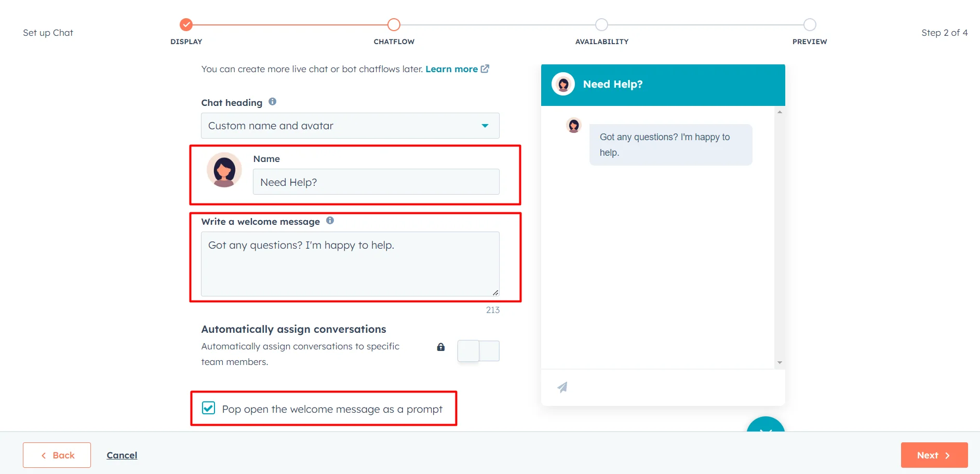This screenshot has width=980, height=474.
Task: Click the Next button
Action: (934, 455)
